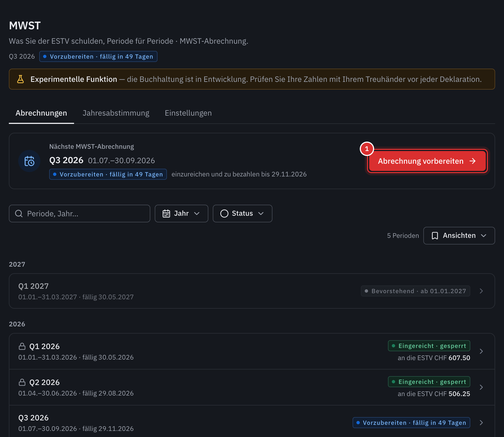Click the flask icon in the experimental banner
The image size is (504, 437).
point(20,79)
